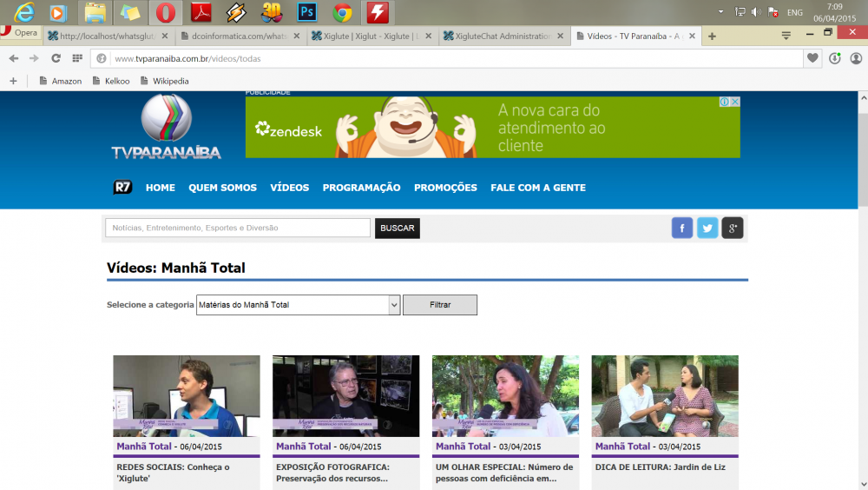Open the VÍDEOS menu item

click(289, 188)
